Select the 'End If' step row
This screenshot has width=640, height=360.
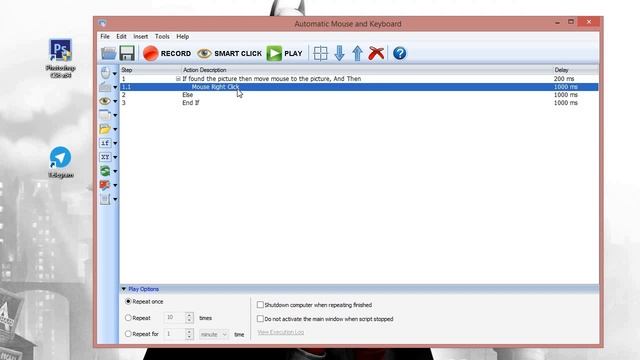pos(359,103)
